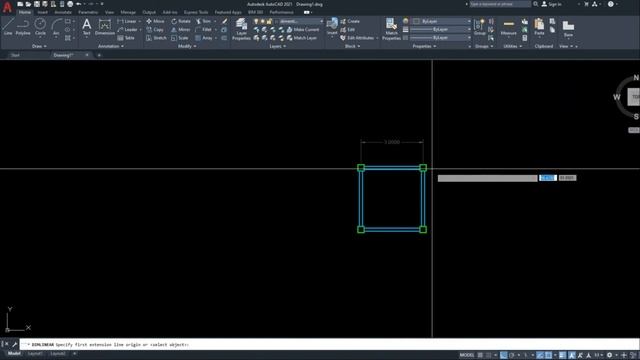Click Match Properties tool
Viewport: 640px width, 360px height.
pos(391,29)
